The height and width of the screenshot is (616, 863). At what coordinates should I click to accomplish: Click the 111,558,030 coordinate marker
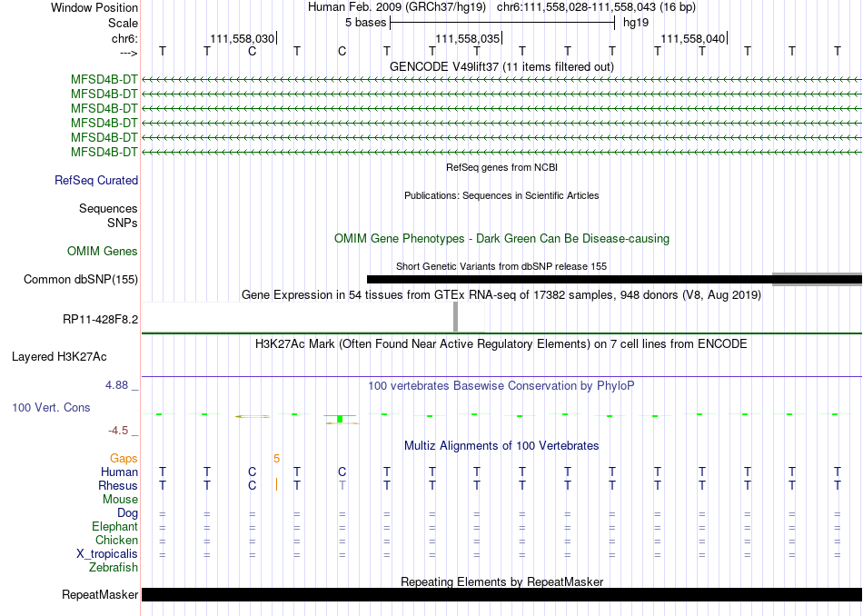(x=243, y=38)
